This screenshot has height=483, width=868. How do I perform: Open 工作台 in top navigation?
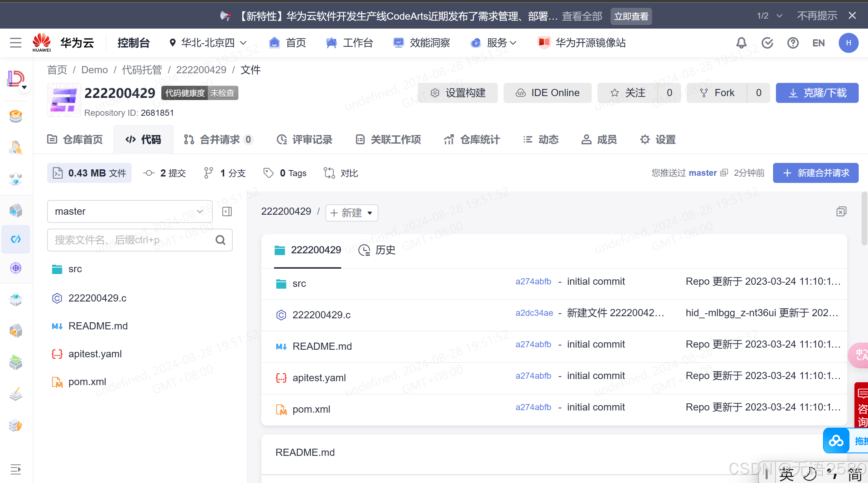(x=350, y=43)
